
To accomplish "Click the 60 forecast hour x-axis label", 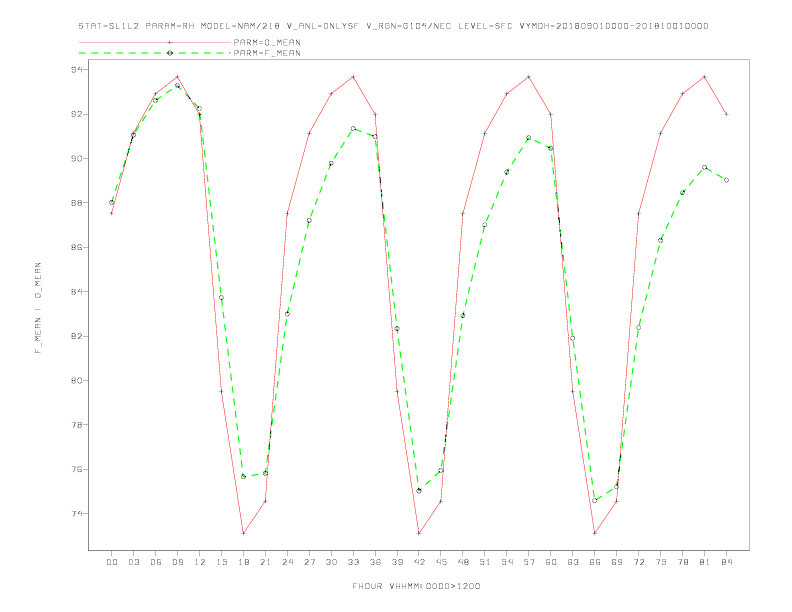I will click(551, 562).
